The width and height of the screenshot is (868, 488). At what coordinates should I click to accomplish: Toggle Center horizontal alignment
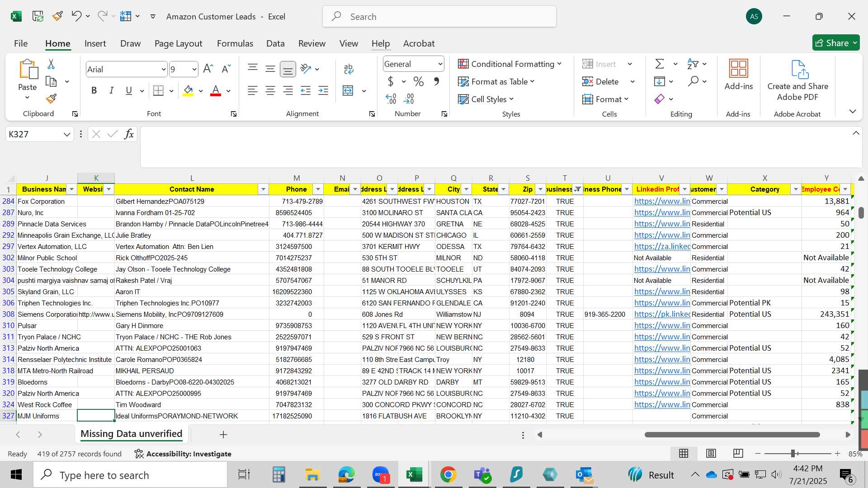[270, 90]
